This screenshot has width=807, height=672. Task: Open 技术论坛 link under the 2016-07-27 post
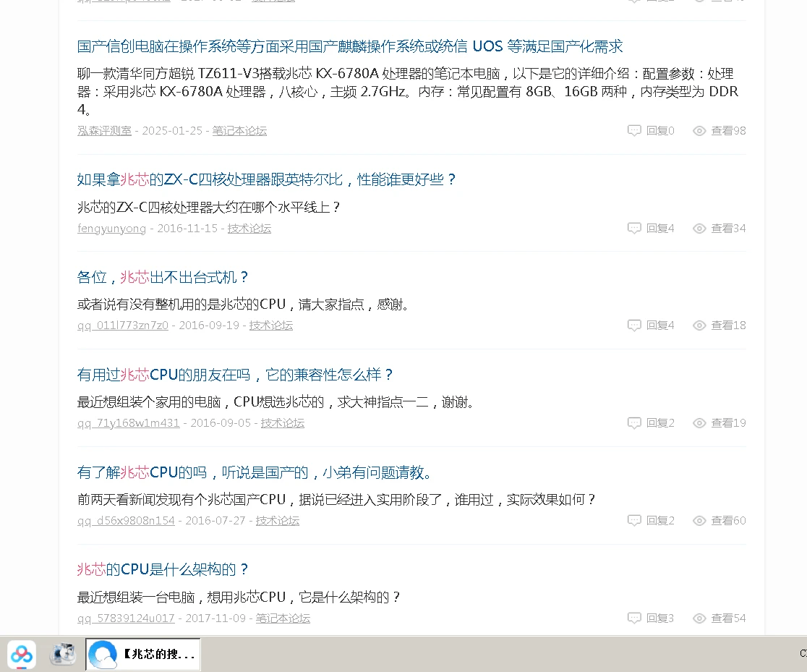(x=277, y=521)
